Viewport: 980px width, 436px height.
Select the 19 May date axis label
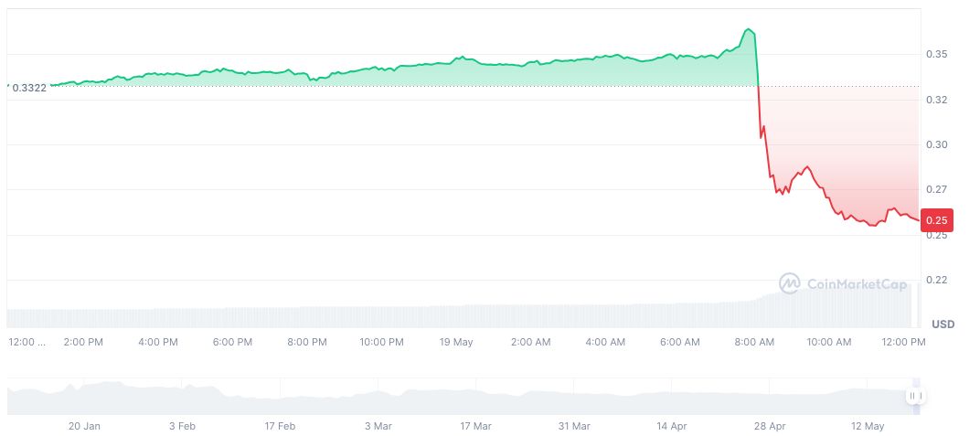pyautogui.click(x=455, y=342)
